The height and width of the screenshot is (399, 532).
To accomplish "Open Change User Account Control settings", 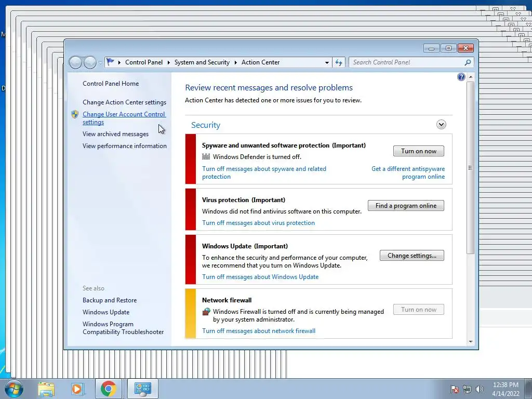I will (x=124, y=118).
